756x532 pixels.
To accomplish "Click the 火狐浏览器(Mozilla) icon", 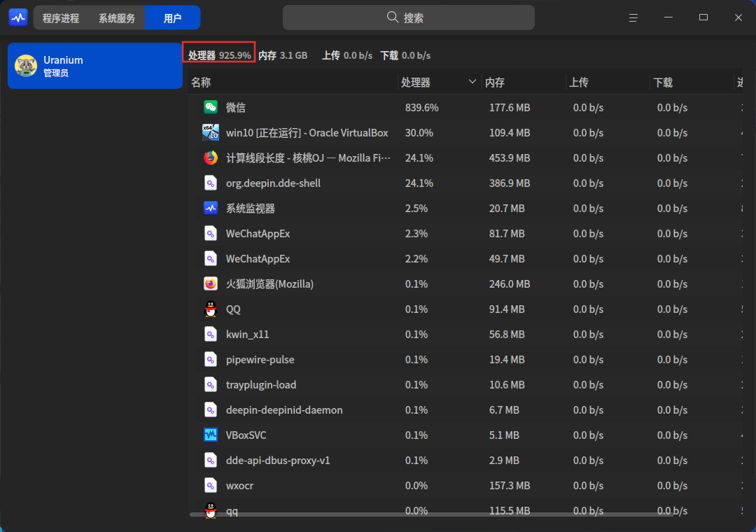I will [x=211, y=283].
